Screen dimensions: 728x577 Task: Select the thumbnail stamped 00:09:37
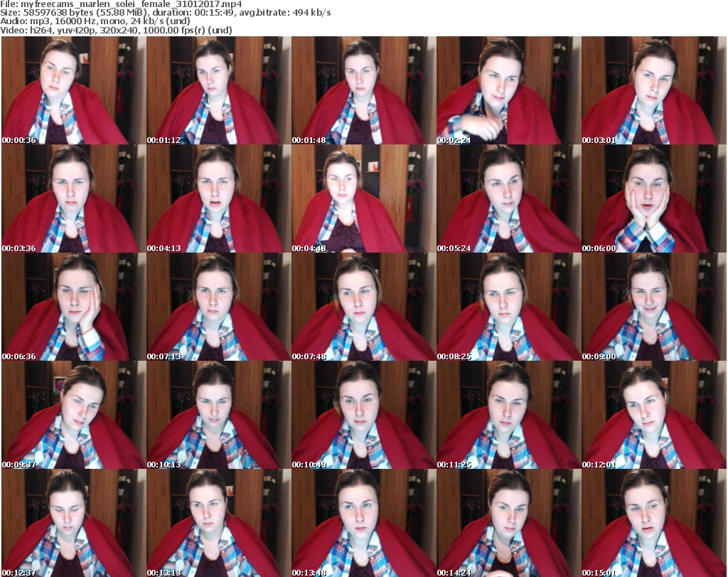click(x=73, y=415)
